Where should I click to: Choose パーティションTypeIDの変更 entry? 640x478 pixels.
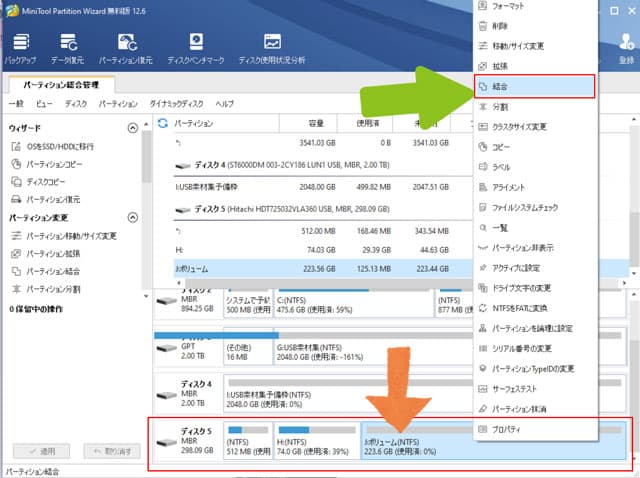pyautogui.click(x=536, y=369)
